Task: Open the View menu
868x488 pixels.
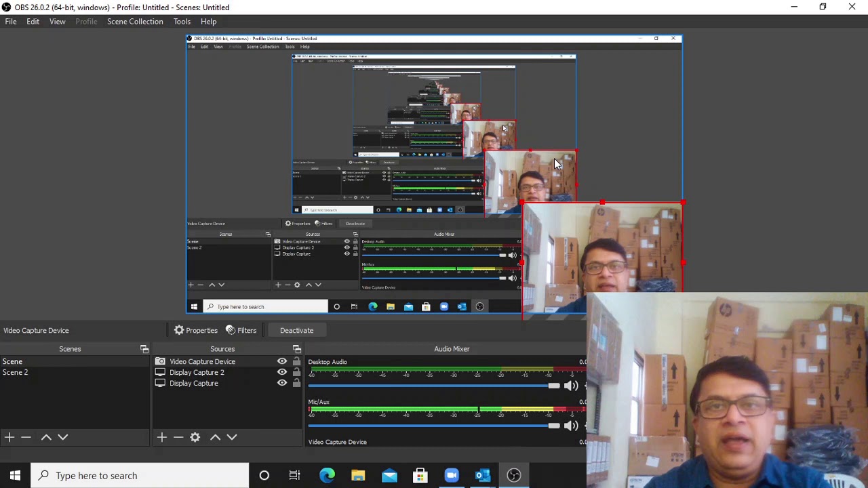Action: point(57,22)
